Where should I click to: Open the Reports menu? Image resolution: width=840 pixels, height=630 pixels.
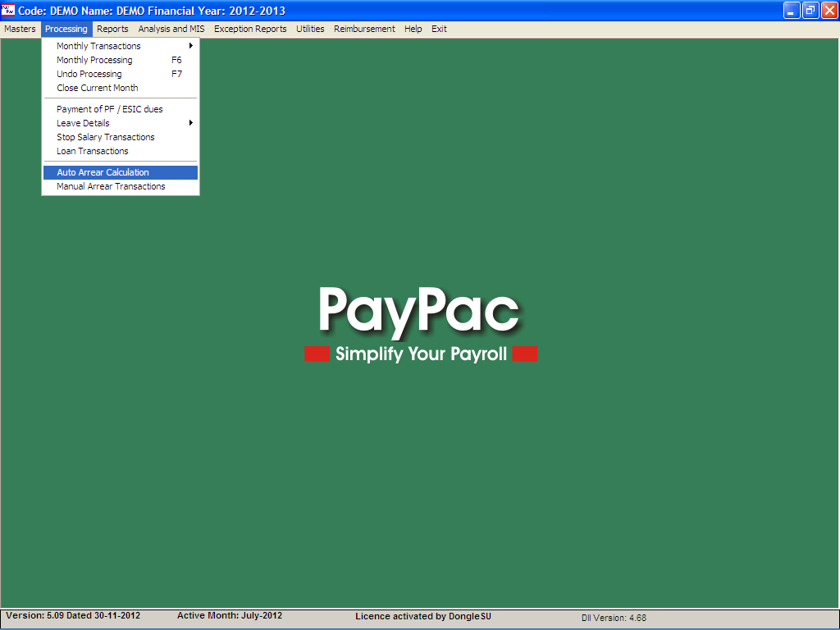[x=112, y=29]
